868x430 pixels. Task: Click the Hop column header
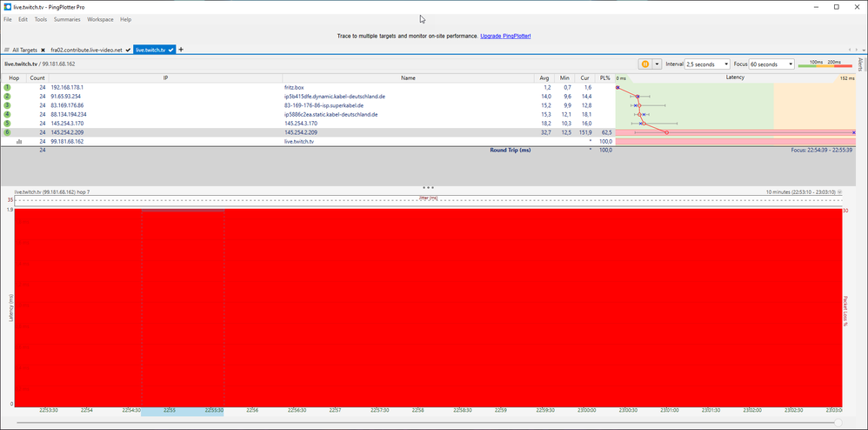(x=14, y=78)
